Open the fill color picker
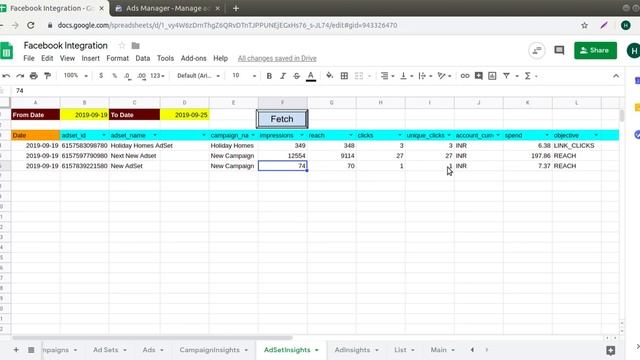 pyautogui.click(x=329, y=76)
